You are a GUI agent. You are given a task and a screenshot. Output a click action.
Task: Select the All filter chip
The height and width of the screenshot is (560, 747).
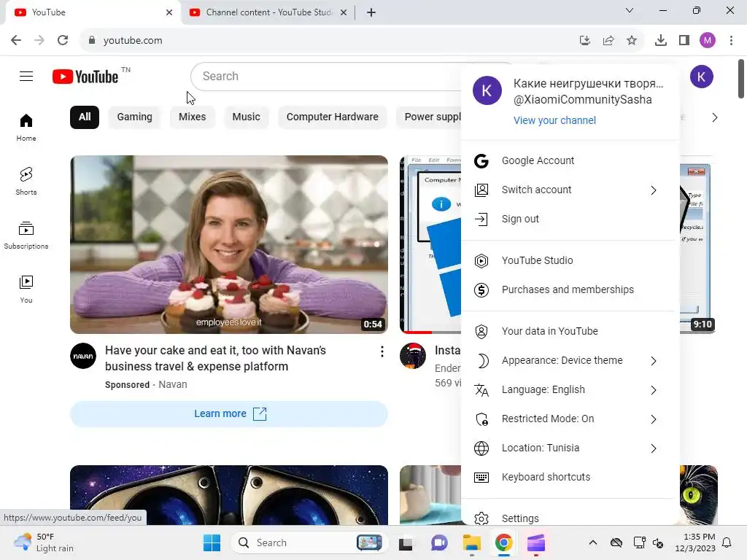(x=85, y=117)
